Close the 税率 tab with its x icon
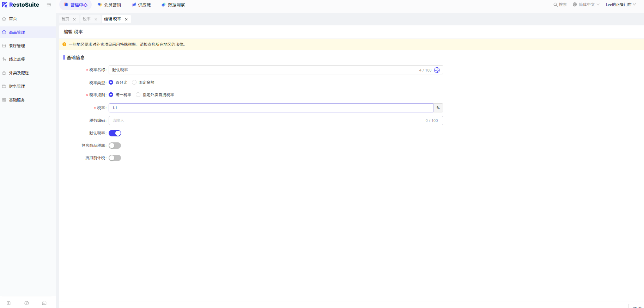Viewport: 644px width, 308px height. 96,19
